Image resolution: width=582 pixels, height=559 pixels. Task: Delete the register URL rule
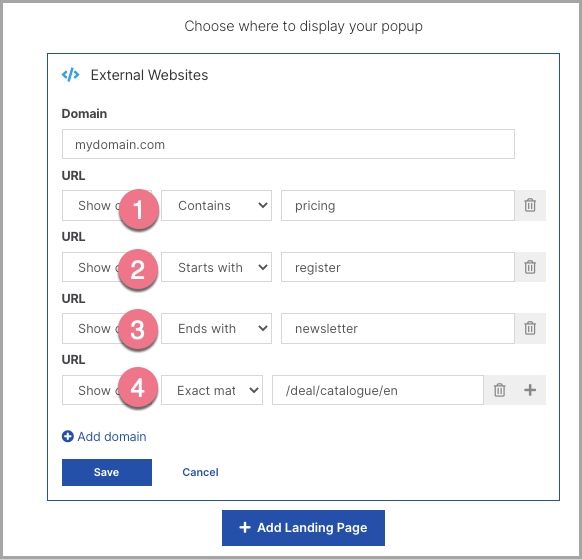[530, 267]
